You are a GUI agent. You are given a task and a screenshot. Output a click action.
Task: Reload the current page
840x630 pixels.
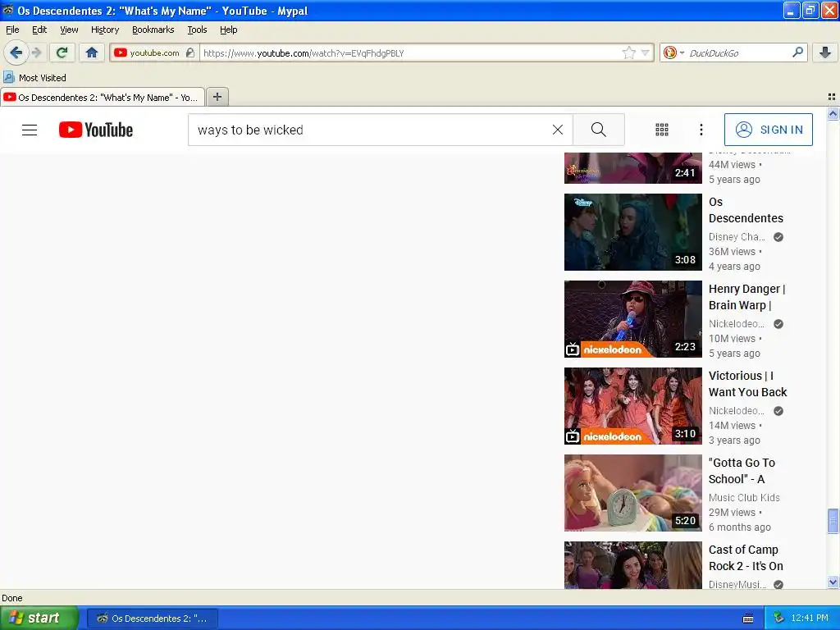[62, 52]
